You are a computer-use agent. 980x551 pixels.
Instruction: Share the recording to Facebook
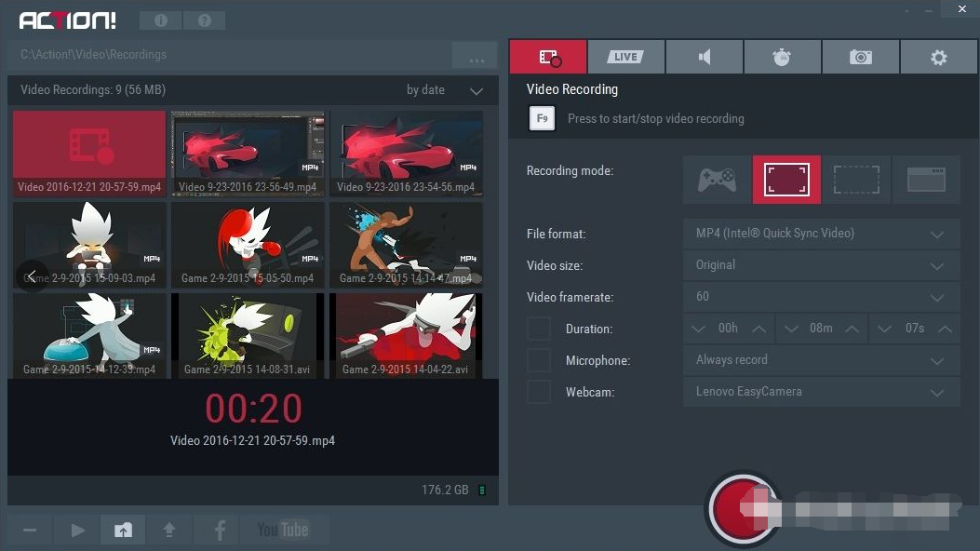point(218,531)
